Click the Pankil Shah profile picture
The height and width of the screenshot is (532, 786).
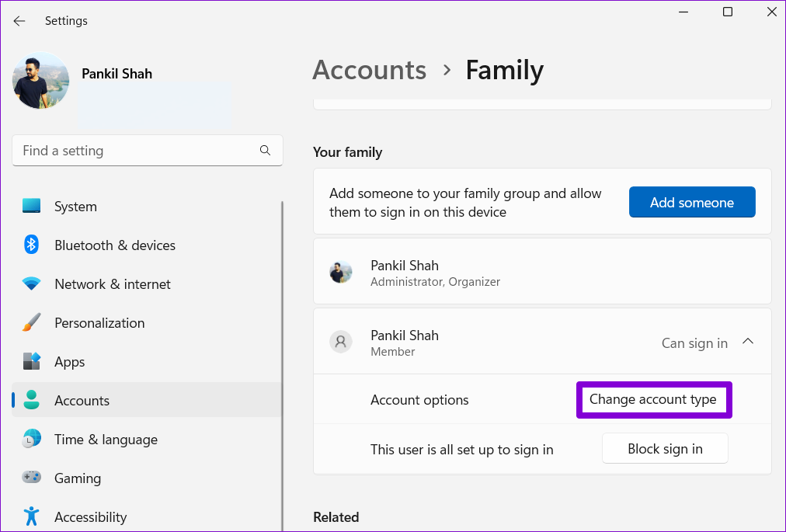(40, 81)
